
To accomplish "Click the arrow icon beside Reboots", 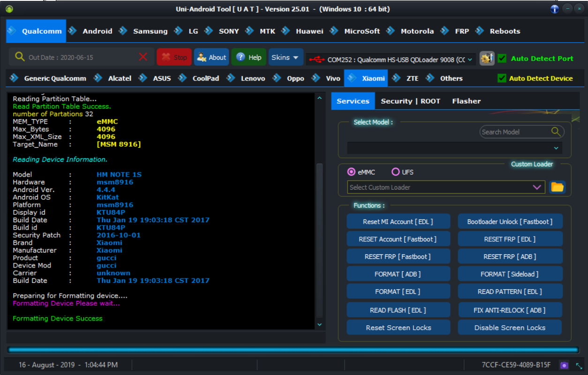I will (480, 31).
